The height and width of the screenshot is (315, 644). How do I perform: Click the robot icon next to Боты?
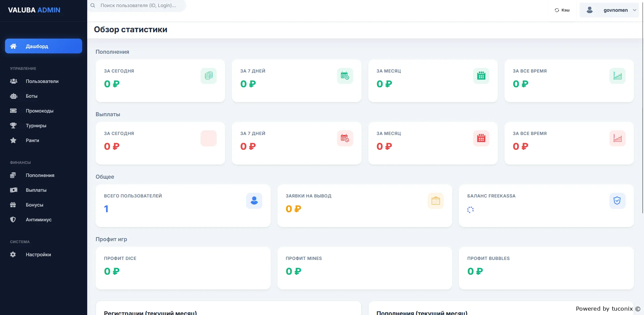pos(13,96)
